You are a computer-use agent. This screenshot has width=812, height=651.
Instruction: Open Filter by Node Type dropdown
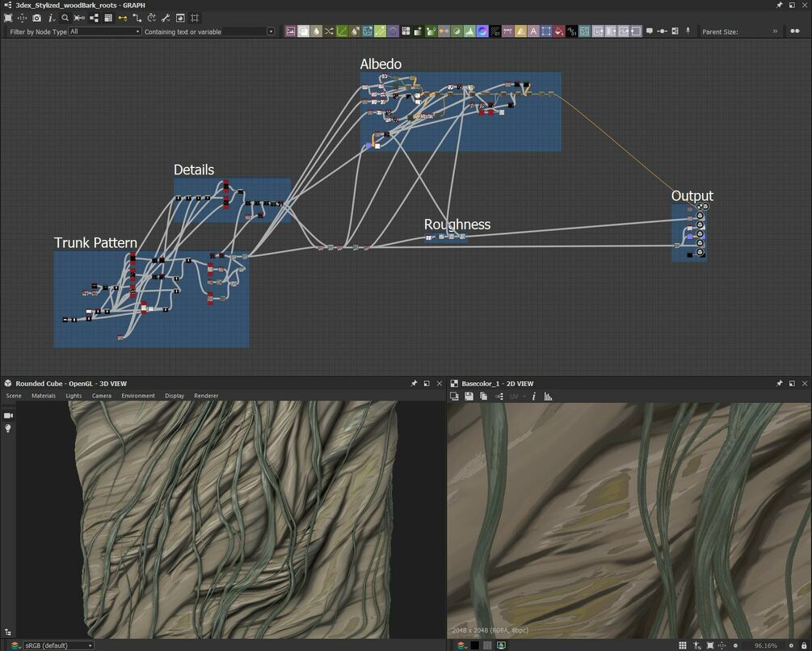104,31
